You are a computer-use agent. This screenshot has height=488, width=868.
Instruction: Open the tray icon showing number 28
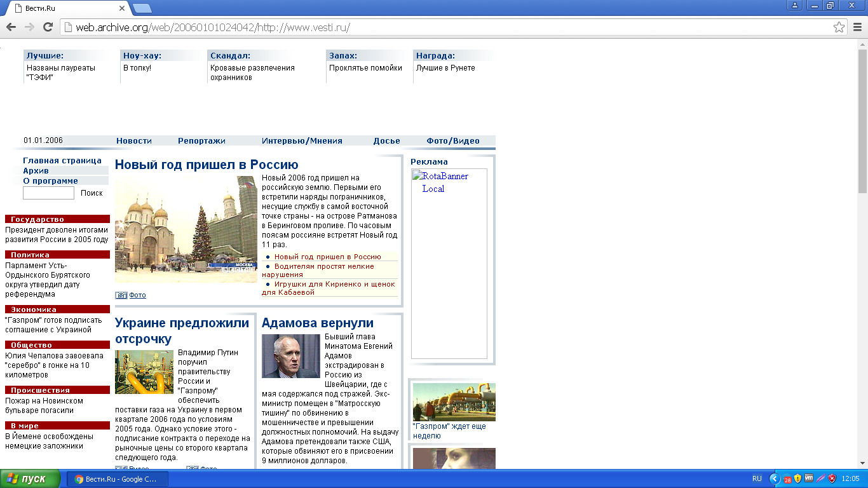tap(787, 479)
